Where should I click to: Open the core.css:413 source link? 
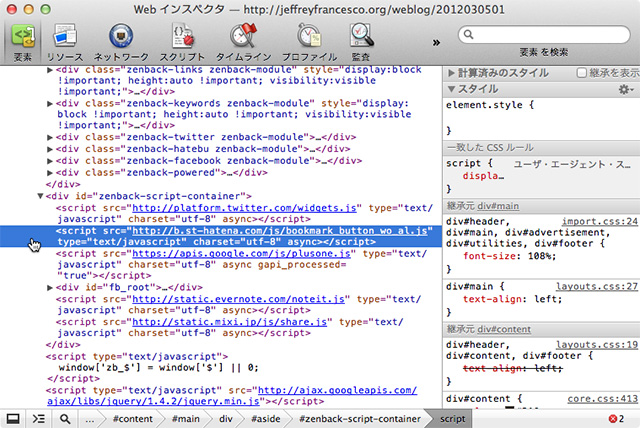point(602,399)
